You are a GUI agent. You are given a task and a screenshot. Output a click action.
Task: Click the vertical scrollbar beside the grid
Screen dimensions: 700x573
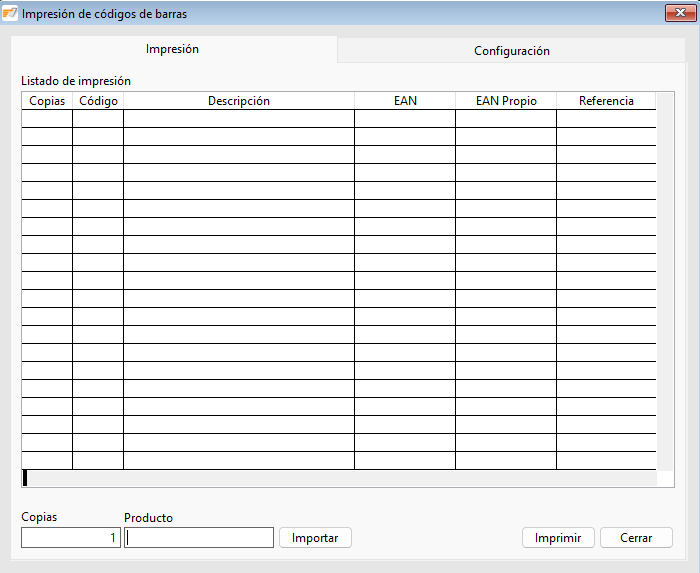666,280
